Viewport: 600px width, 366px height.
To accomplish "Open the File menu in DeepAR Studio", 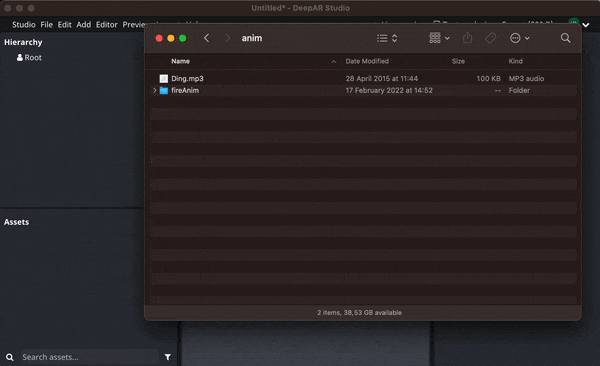I will click(x=46, y=25).
